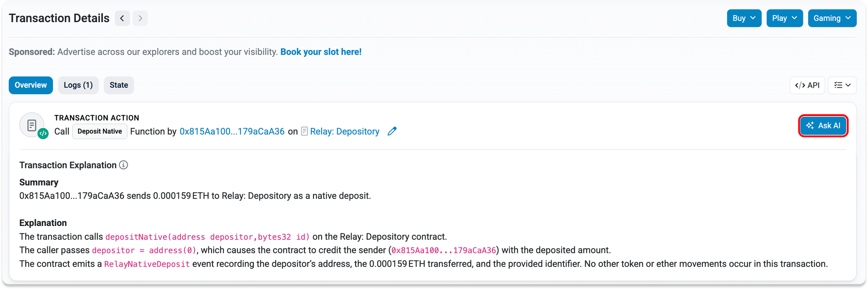Image resolution: width=868 pixels, height=289 pixels.
Task: Open the API code button
Action: pyautogui.click(x=807, y=85)
